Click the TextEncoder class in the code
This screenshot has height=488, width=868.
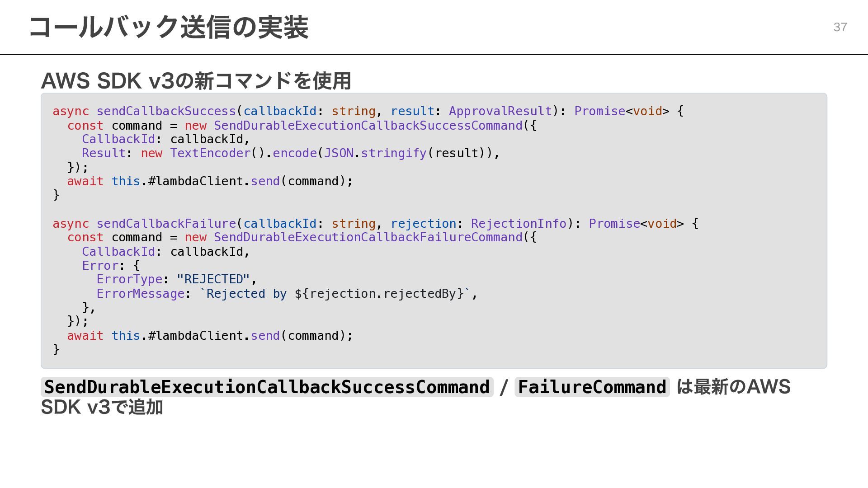click(210, 154)
